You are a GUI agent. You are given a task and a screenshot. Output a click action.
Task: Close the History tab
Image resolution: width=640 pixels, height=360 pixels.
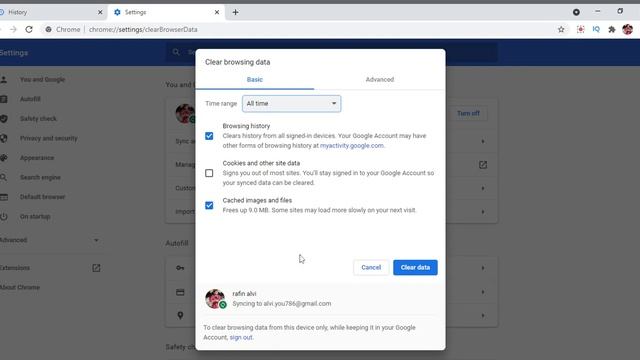click(x=100, y=12)
